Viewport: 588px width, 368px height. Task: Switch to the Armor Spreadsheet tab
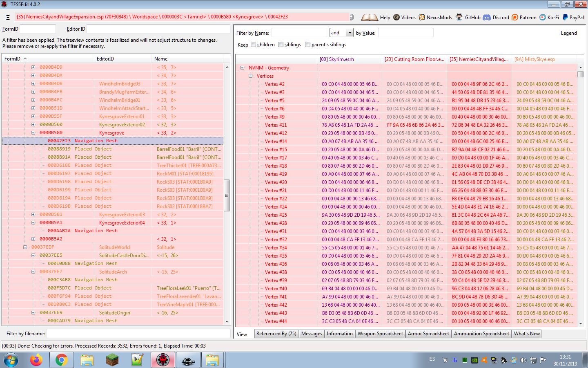pyautogui.click(x=428, y=334)
